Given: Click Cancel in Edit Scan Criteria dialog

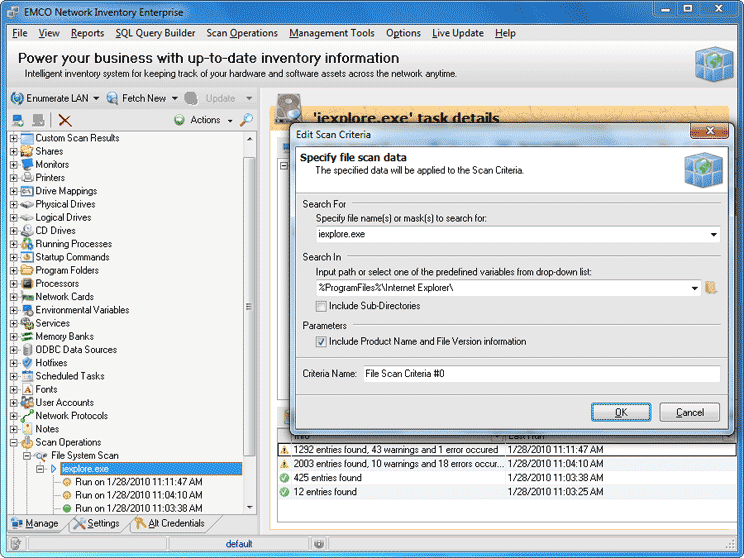Looking at the screenshot, I should 689,412.
